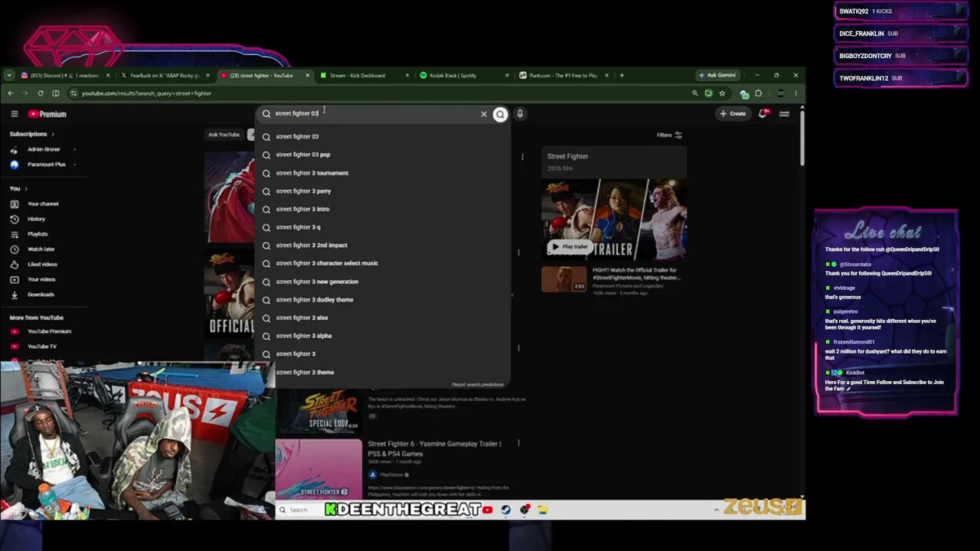Open the Yasmine Gameplay Trailer video options menu

(518, 443)
